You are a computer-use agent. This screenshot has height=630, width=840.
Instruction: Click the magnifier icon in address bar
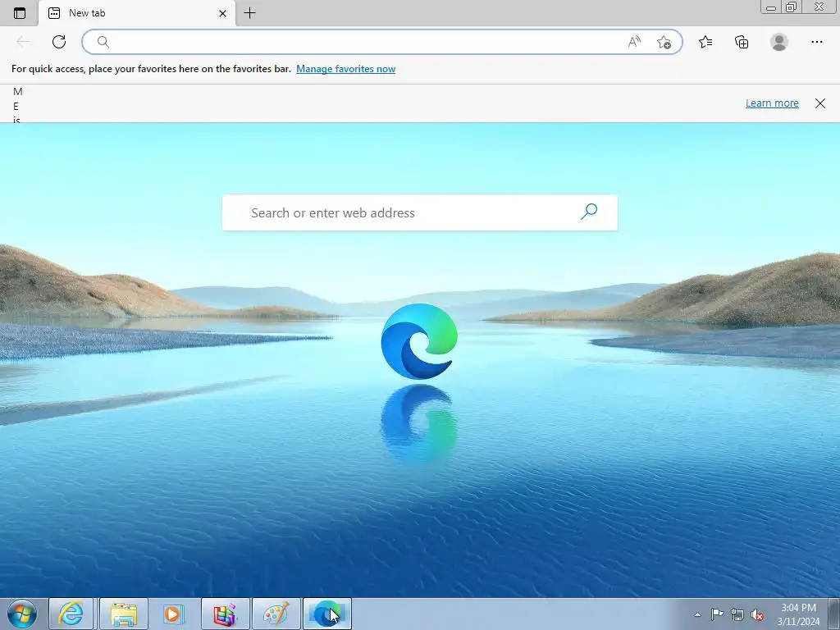(x=103, y=42)
